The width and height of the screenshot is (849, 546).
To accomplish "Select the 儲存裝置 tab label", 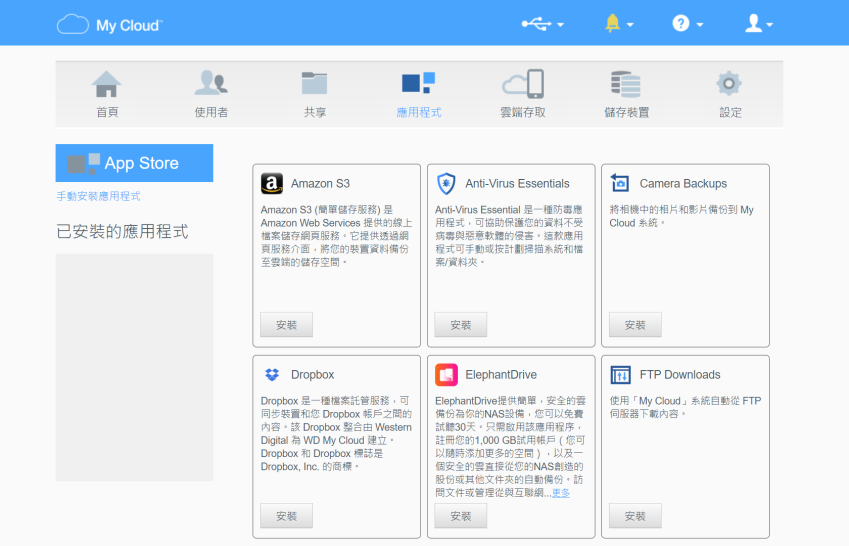I will tap(626, 112).
